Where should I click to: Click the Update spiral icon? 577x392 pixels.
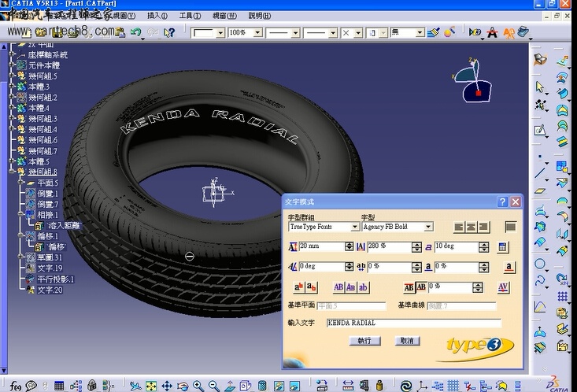406,386
